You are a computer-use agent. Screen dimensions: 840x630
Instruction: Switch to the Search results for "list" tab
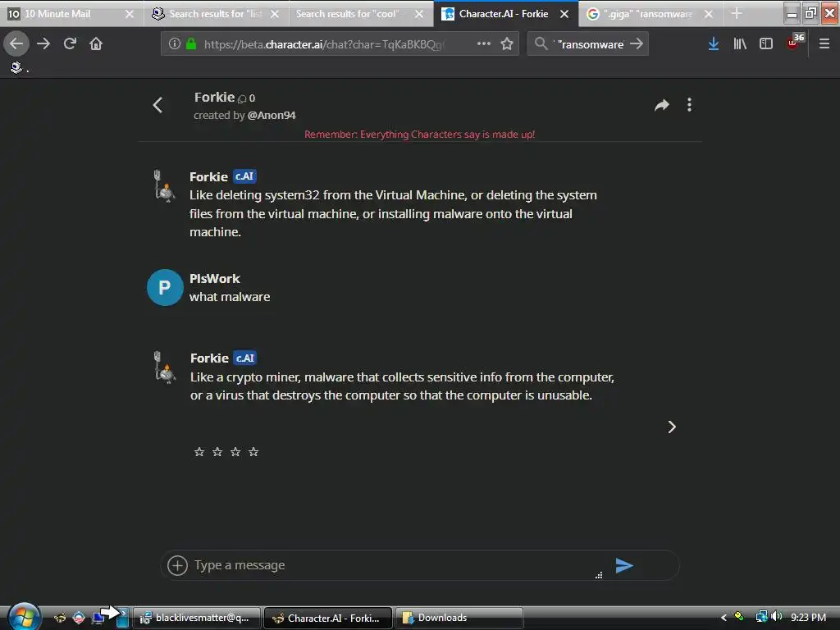216,14
